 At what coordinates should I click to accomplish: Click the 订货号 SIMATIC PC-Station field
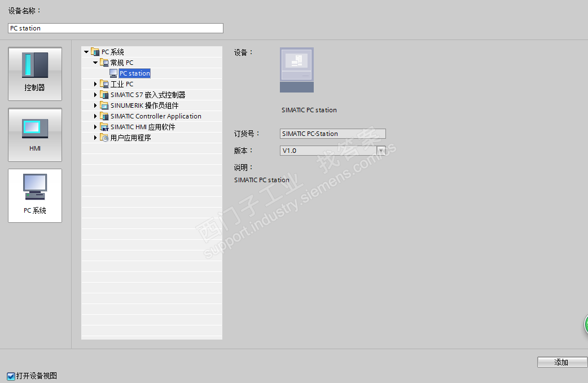[332, 134]
